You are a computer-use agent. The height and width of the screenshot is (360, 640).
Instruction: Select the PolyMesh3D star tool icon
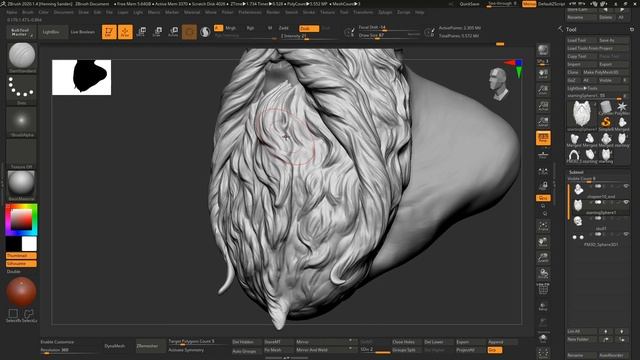(622, 107)
